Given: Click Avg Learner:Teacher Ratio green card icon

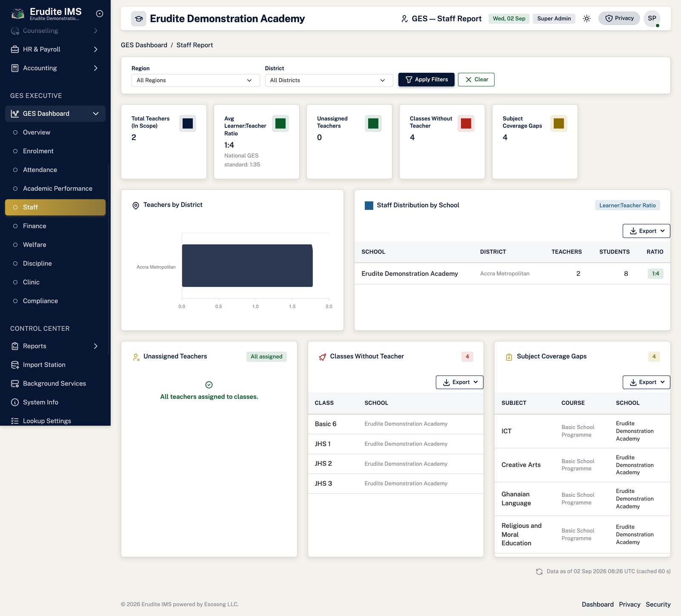Looking at the screenshot, I should [x=280, y=123].
